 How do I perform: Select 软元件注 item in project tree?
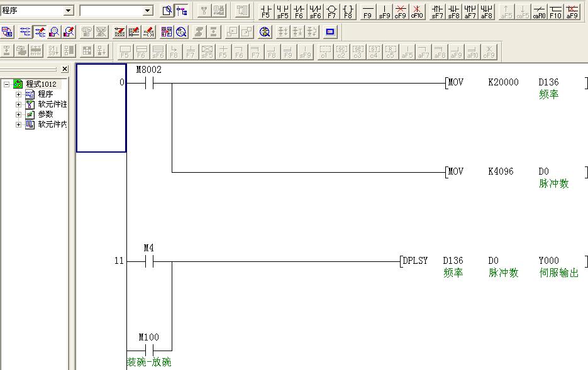pyautogui.click(x=52, y=104)
